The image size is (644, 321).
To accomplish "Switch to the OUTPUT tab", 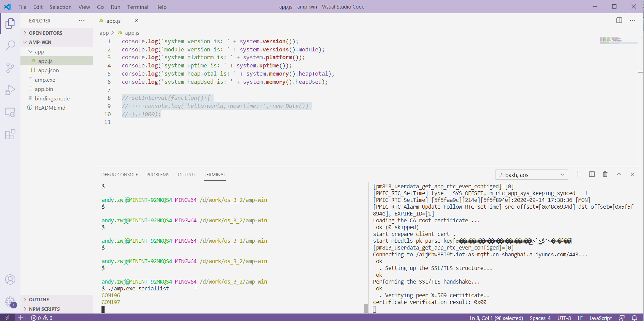I will (187, 175).
